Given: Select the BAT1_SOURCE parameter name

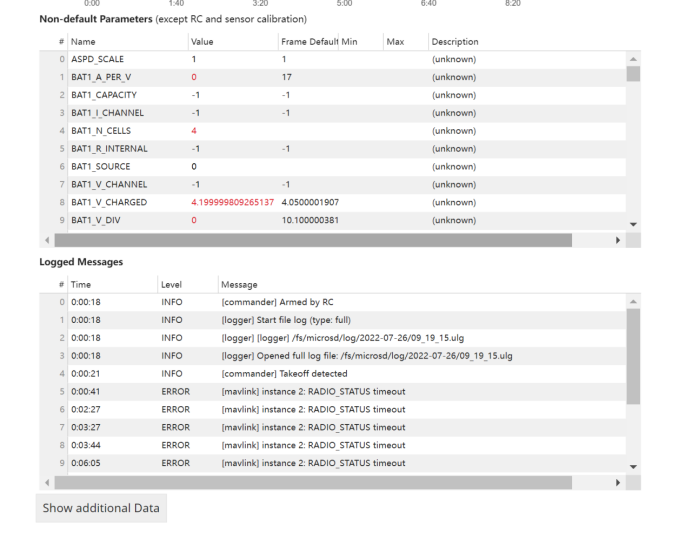Looking at the screenshot, I should tap(101, 166).
